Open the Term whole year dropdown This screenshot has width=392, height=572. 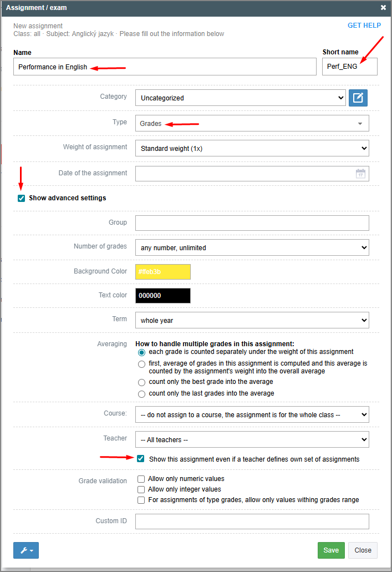click(252, 320)
